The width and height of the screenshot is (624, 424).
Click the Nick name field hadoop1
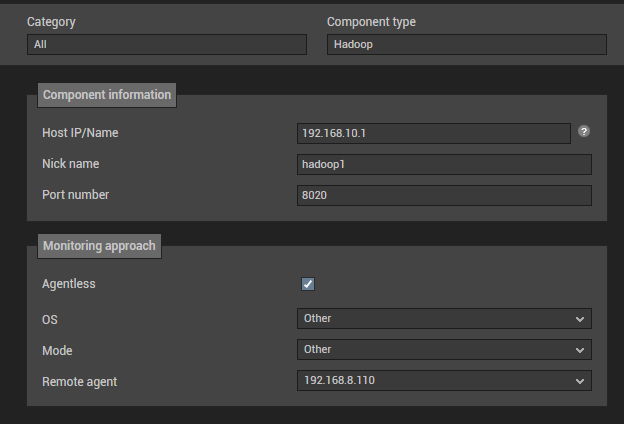pyautogui.click(x=444, y=164)
